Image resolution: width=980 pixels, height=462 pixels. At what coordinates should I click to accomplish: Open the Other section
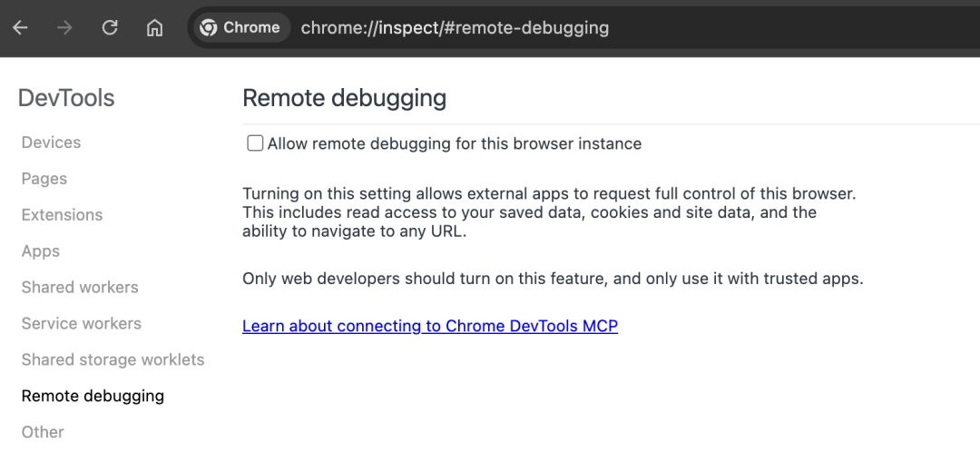click(43, 432)
